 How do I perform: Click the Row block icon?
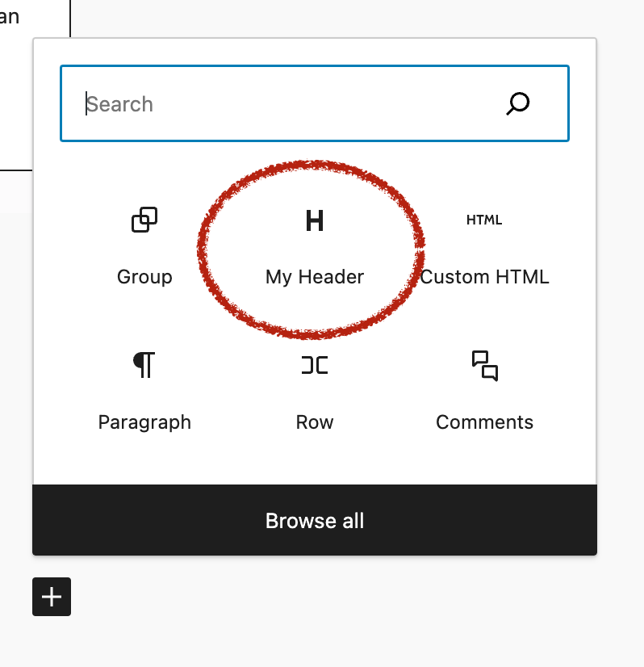pyautogui.click(x=315, y=366)
